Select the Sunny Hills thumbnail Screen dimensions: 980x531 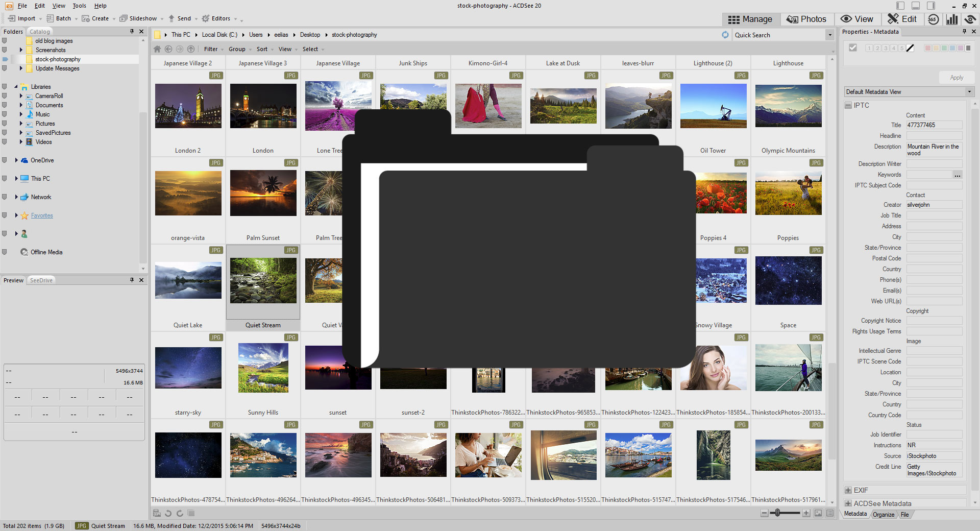[263, 368]
